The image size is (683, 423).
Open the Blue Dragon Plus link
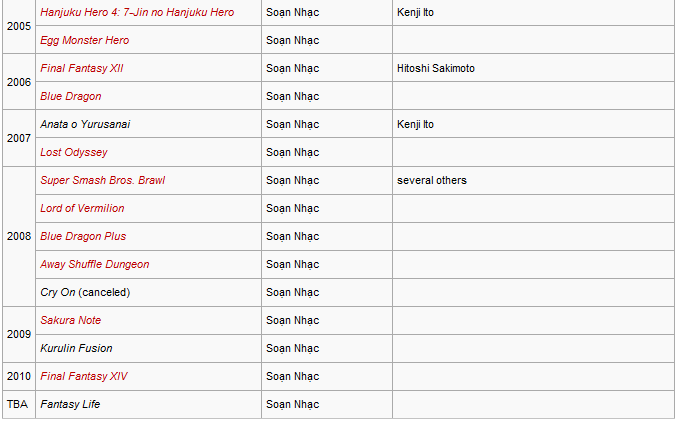tap(83, 236)
